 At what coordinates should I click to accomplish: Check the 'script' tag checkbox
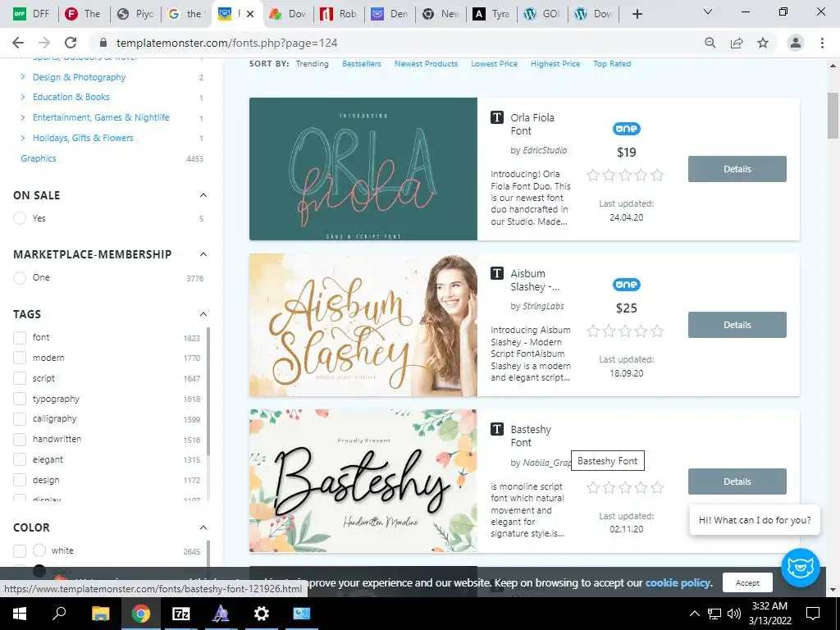tap(20, 378)
